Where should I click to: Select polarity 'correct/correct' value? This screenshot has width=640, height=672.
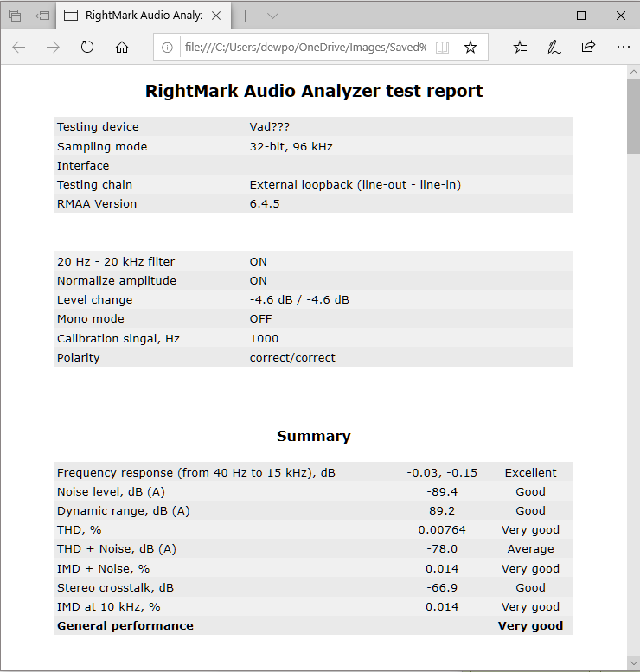pyautogui.click(x=292, y=357)
